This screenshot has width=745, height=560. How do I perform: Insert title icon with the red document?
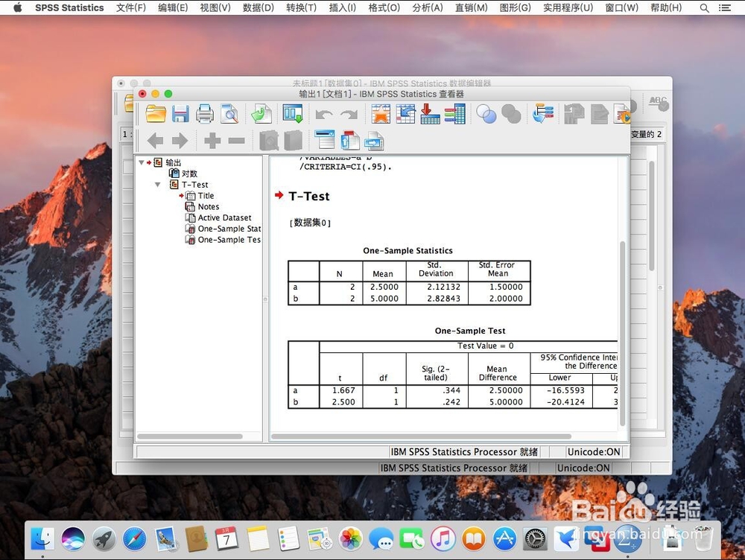(x=350, y=141)
